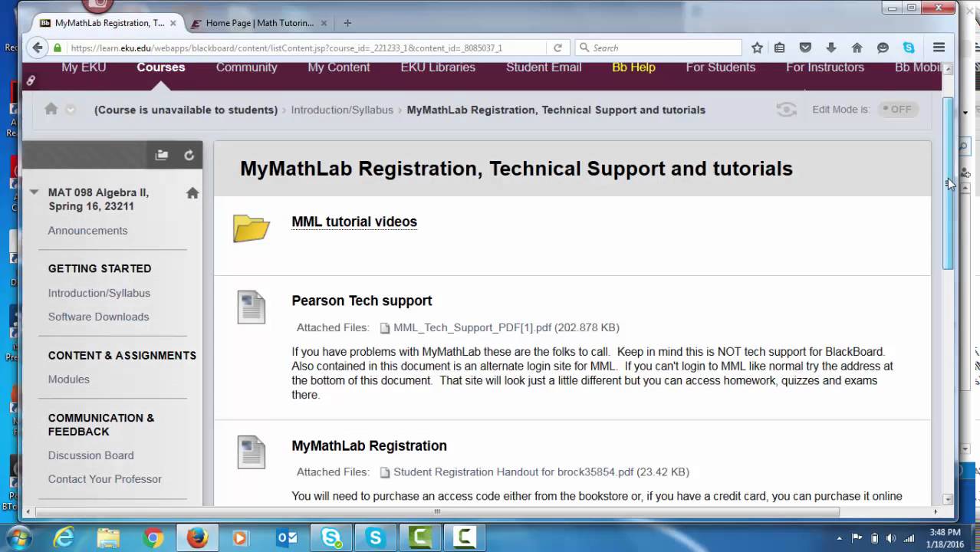Viewport: 980px width, 552px height.
Task: Open the bookmarks list icon in Firefox toolbar
Action: click(780, 48)
